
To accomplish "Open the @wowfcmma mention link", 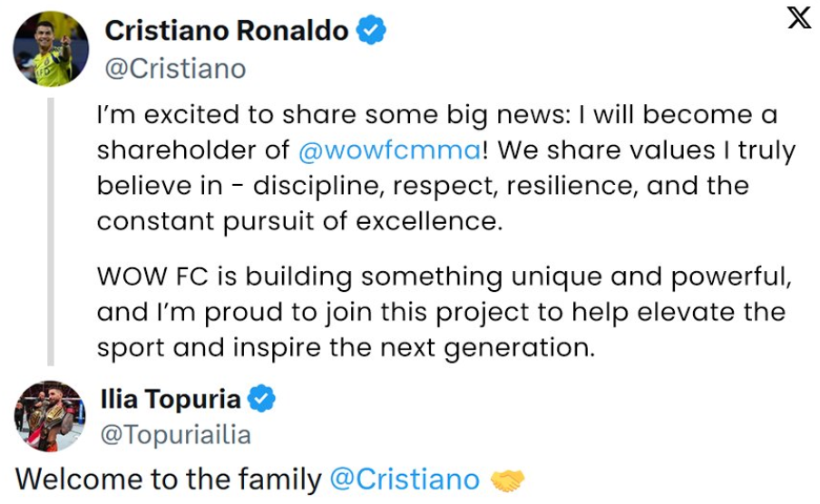I will point(390,150).
